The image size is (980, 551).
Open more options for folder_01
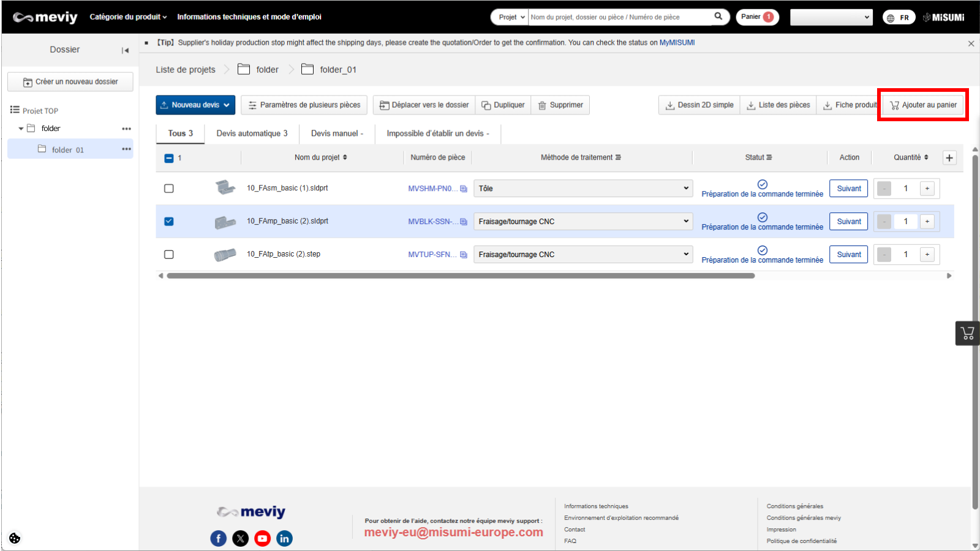point(126,149)
